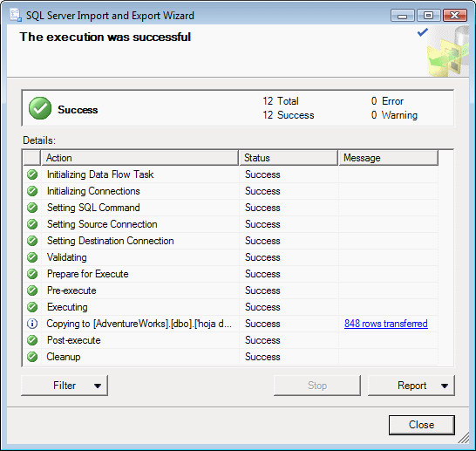Click green check icon beside Initializing Data Flow Task
476x451 pixels.
32,174
